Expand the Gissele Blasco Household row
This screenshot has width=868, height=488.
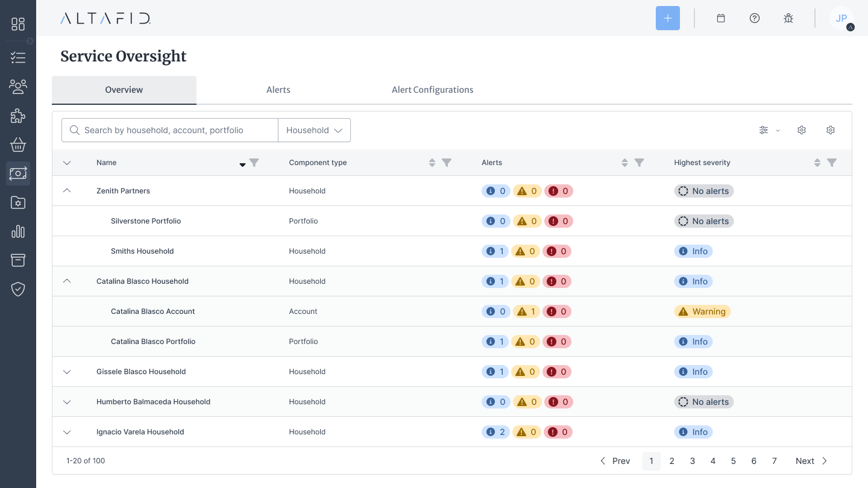[67, 372]
